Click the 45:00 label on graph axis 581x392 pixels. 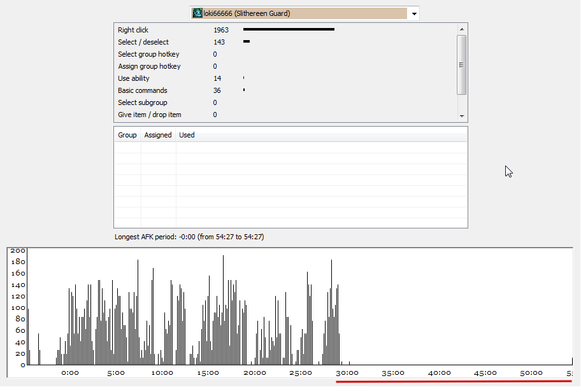click(x=485, y=373)
